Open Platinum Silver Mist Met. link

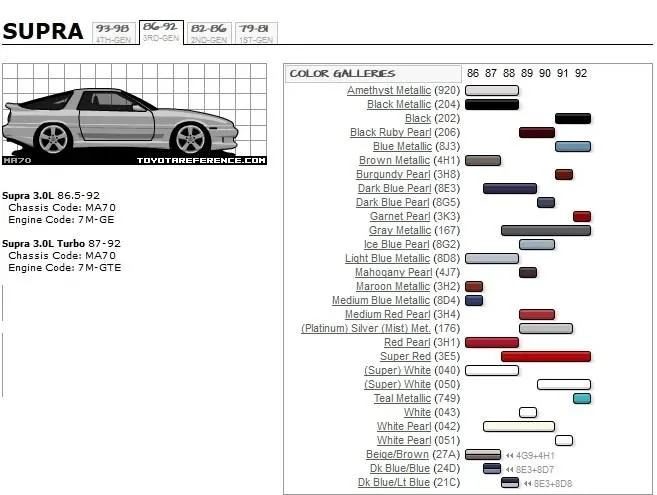(365, 329)
